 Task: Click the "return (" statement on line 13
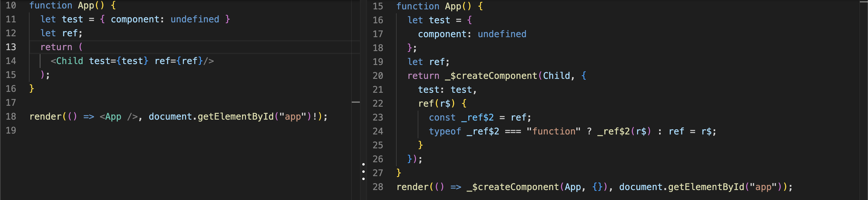62,47
